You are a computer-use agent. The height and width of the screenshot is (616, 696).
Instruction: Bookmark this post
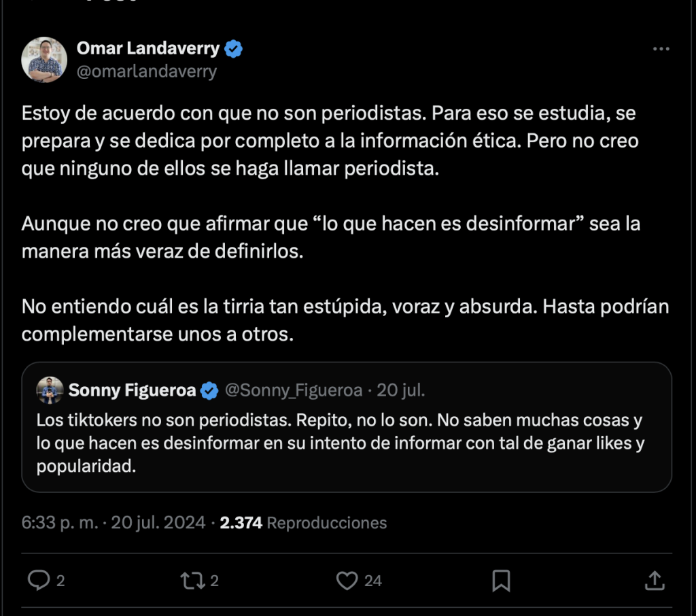[x=501, y=580]
